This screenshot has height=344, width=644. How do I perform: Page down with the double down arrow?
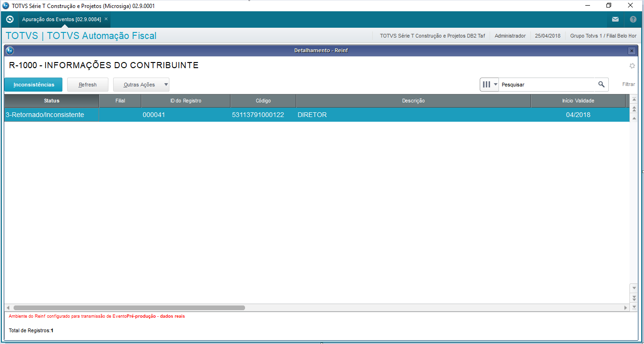(x=634, y=297)
